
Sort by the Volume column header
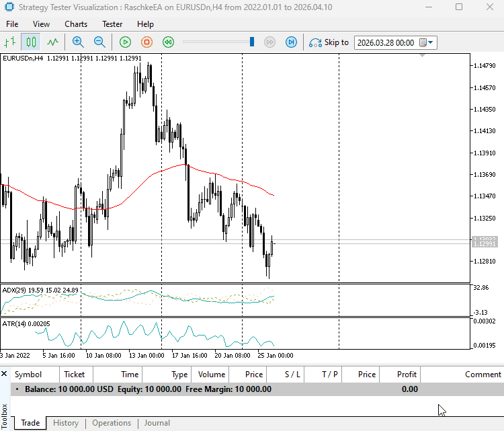pyautogui.click(x=210, y=375)
